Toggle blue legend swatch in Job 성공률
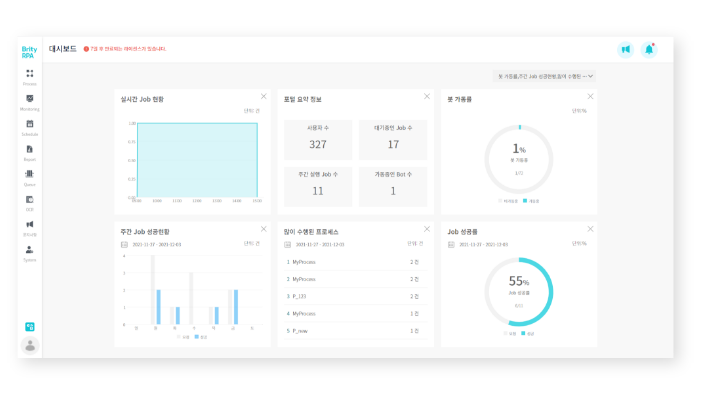703x393 pixels. click(x=523, y=333)
